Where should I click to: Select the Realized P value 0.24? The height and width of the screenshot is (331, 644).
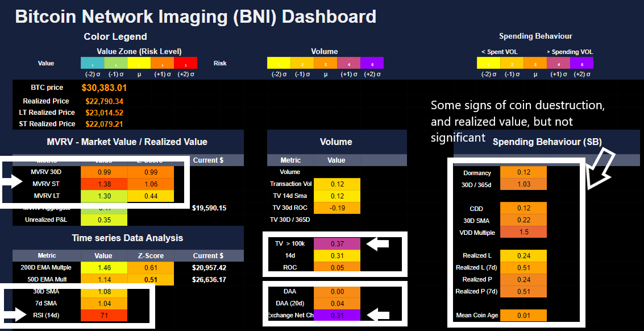(523, 279)
